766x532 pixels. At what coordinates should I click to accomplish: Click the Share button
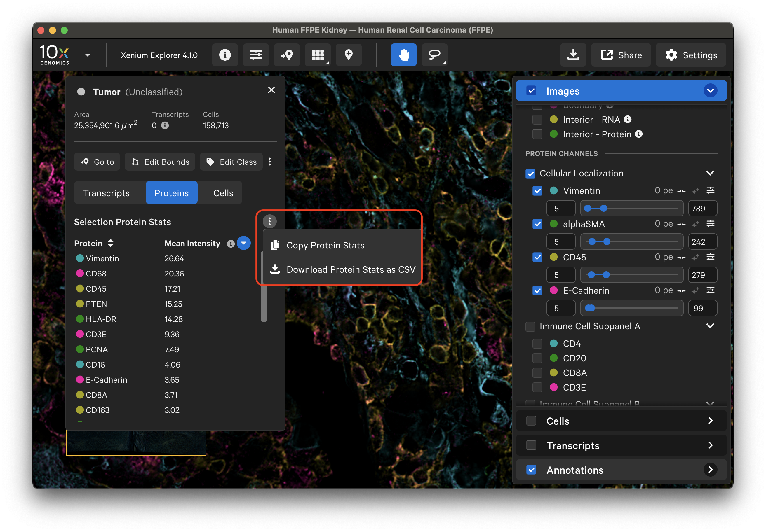pos(621,55)
